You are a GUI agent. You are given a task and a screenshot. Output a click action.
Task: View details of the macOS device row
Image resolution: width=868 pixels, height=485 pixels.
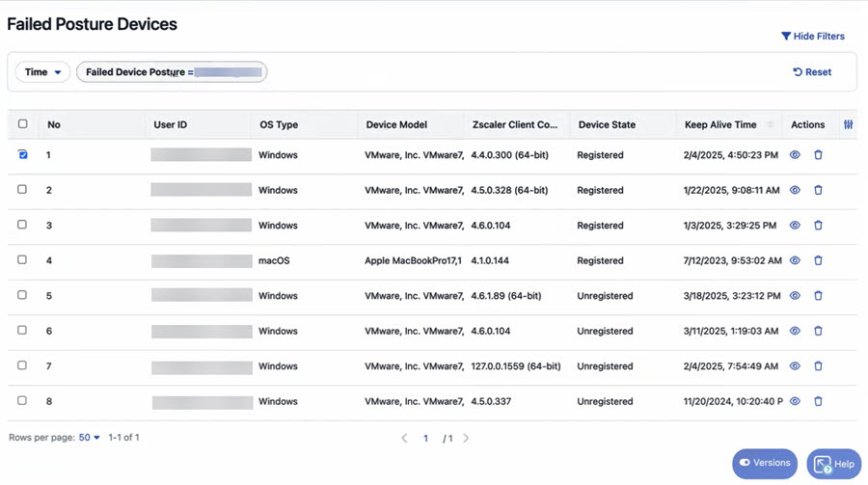click(x=795, y=260)
